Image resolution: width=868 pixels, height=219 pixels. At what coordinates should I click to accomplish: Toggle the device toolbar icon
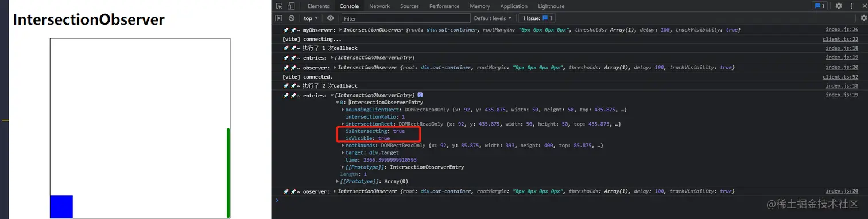[x=291, y=6]
